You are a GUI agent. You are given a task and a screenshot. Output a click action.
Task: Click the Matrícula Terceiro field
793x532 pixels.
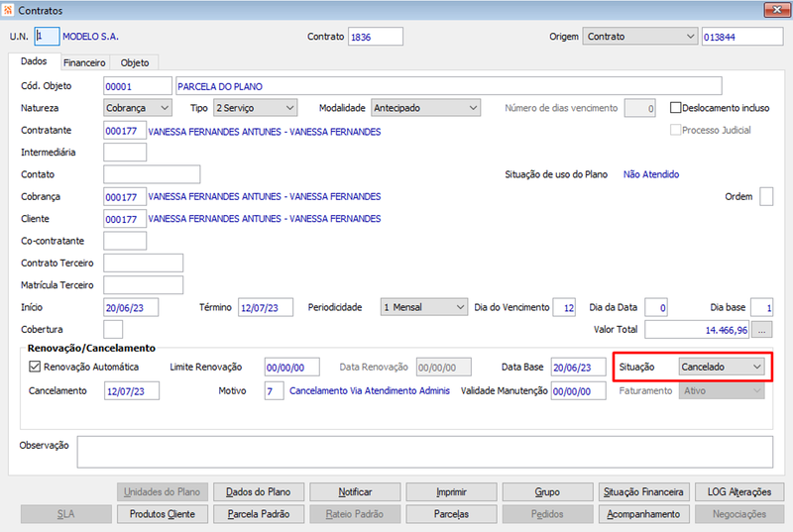tap(143, 285)
